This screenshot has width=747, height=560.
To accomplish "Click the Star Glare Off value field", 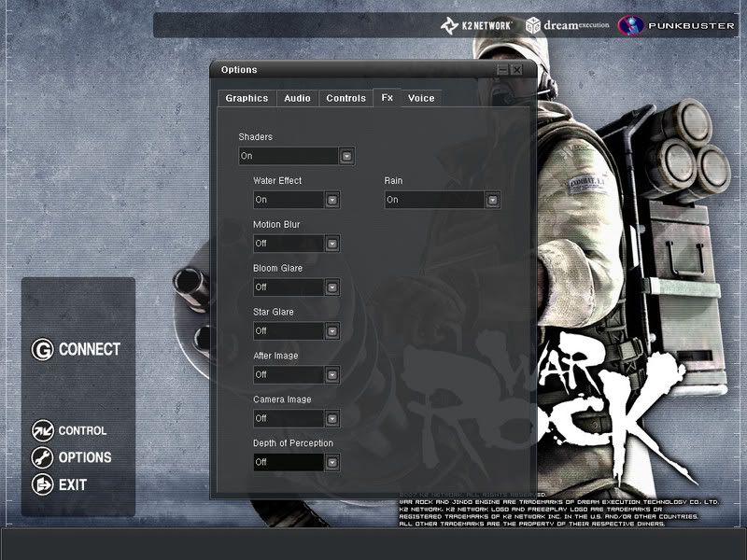I will click(x=289, y=331).
